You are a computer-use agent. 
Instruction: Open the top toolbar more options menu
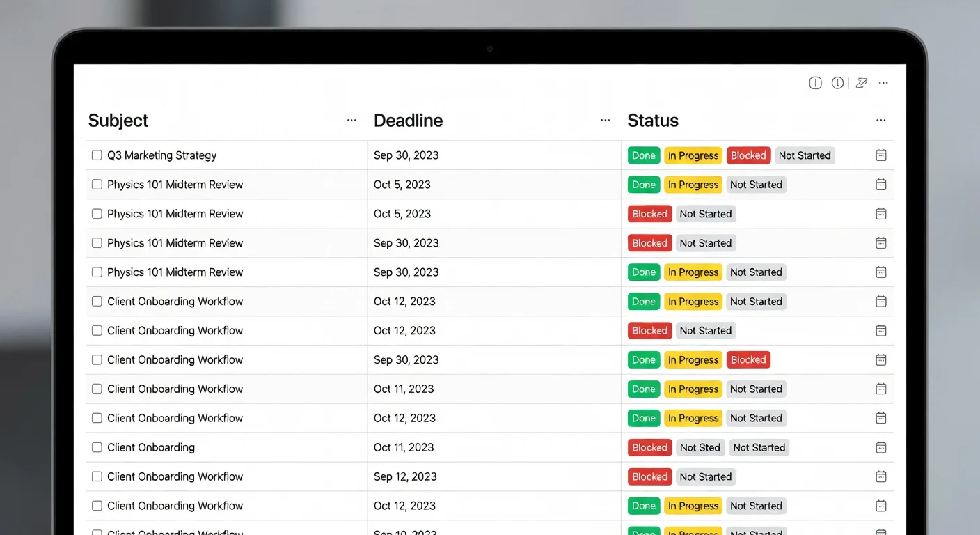pos(883,83)
